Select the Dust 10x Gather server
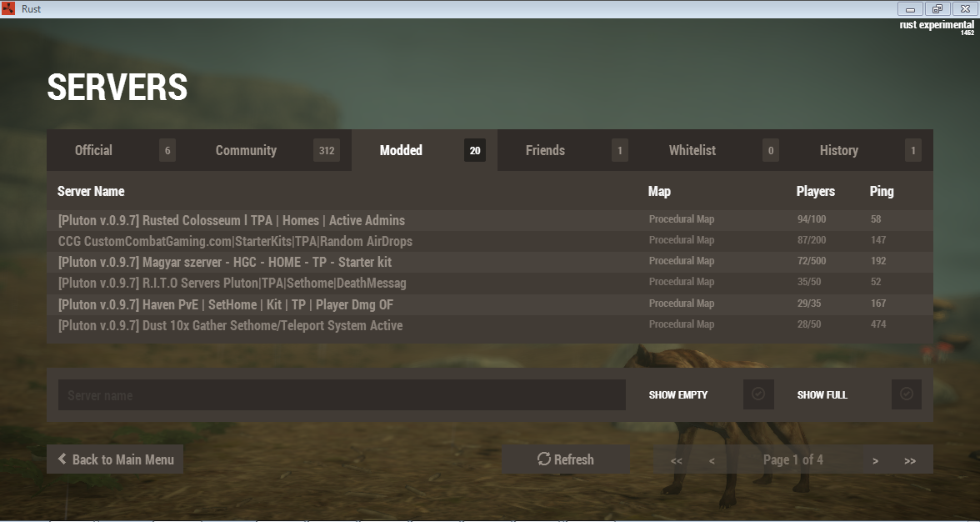 tap(490, 325)
